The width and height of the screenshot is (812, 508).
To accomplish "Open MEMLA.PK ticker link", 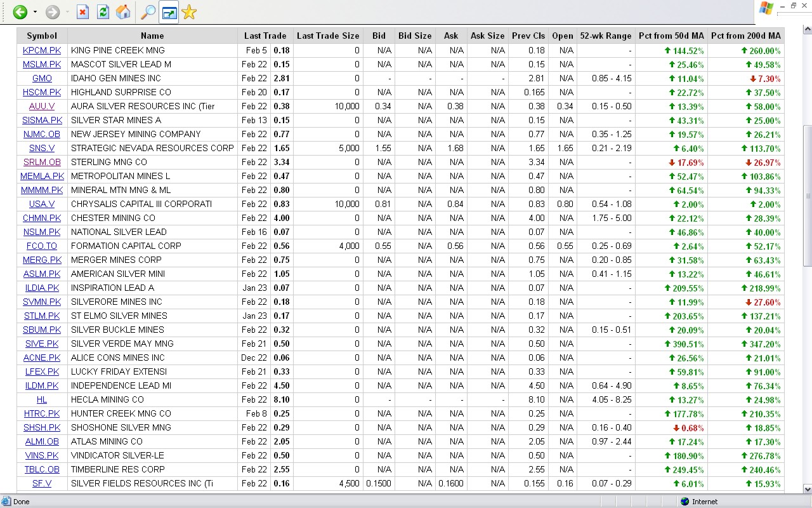I will pos(42,176).
